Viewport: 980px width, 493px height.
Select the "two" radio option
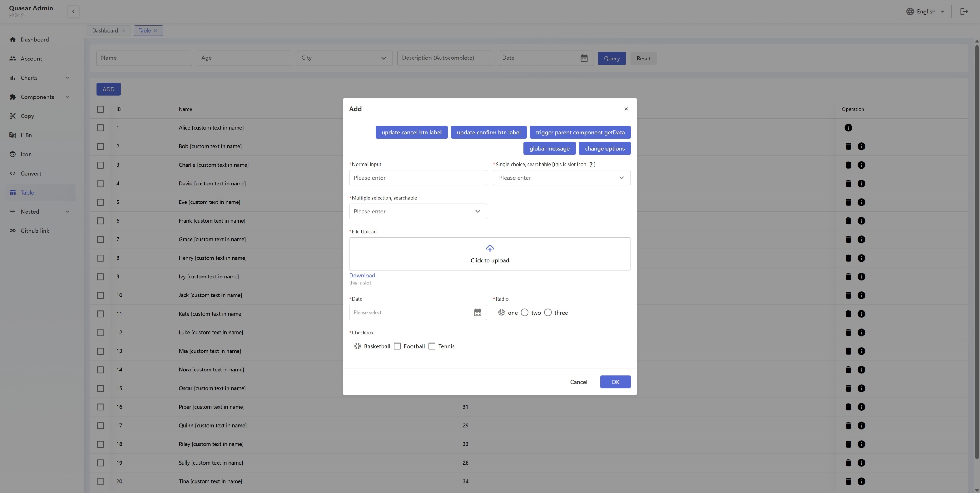click(x=525, y=312)
